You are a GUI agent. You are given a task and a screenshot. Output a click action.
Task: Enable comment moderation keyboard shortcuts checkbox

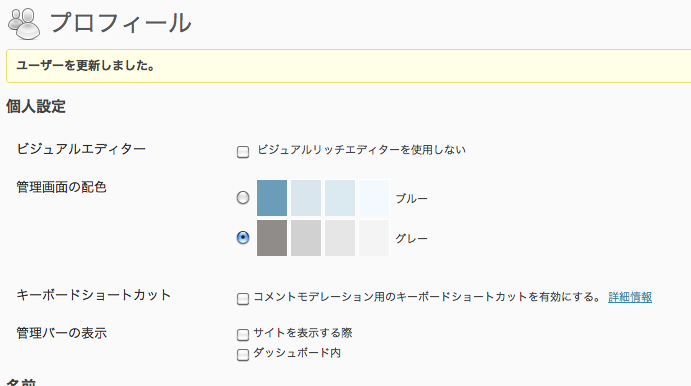[243, 299]
